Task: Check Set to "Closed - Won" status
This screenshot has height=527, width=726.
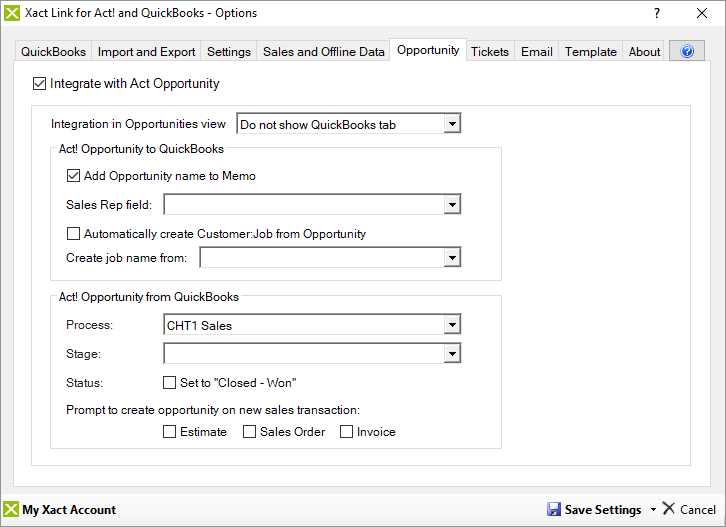Action: [169, 383]
